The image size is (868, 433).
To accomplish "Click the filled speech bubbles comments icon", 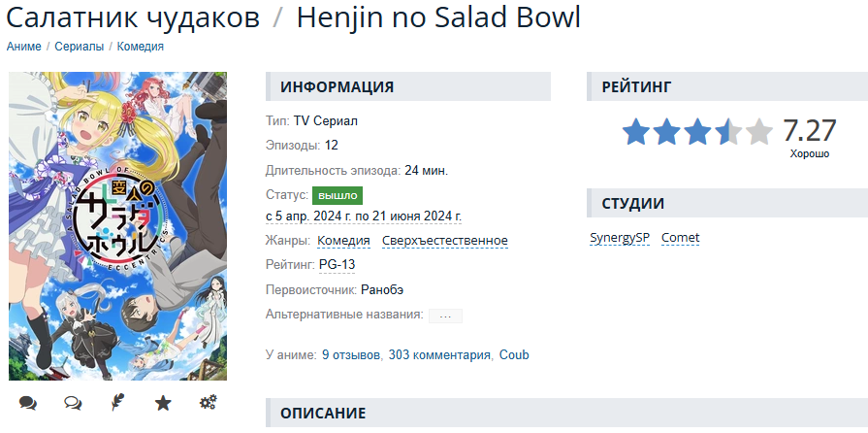I will click(x=28, y=403).
